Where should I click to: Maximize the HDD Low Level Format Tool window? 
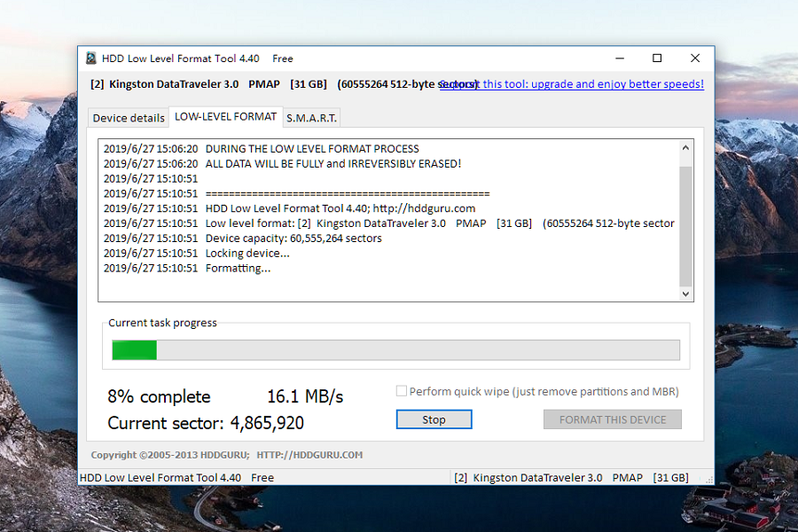[x=657, y=59]
